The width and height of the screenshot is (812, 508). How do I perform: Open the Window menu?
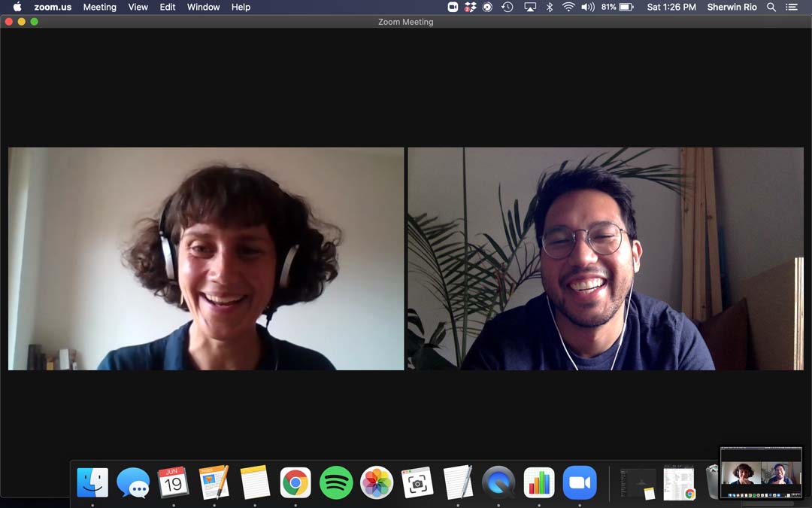pos(204,7)
